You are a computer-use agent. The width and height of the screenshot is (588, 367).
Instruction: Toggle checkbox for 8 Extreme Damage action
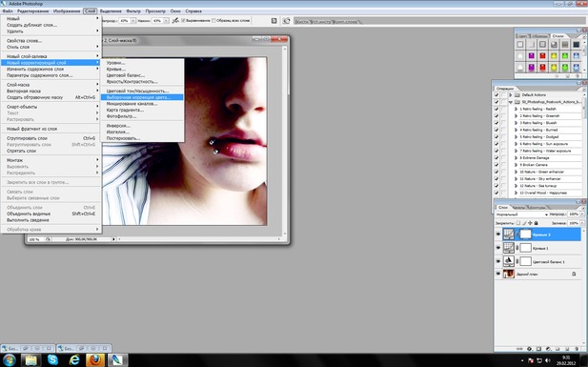pos(497,158)
